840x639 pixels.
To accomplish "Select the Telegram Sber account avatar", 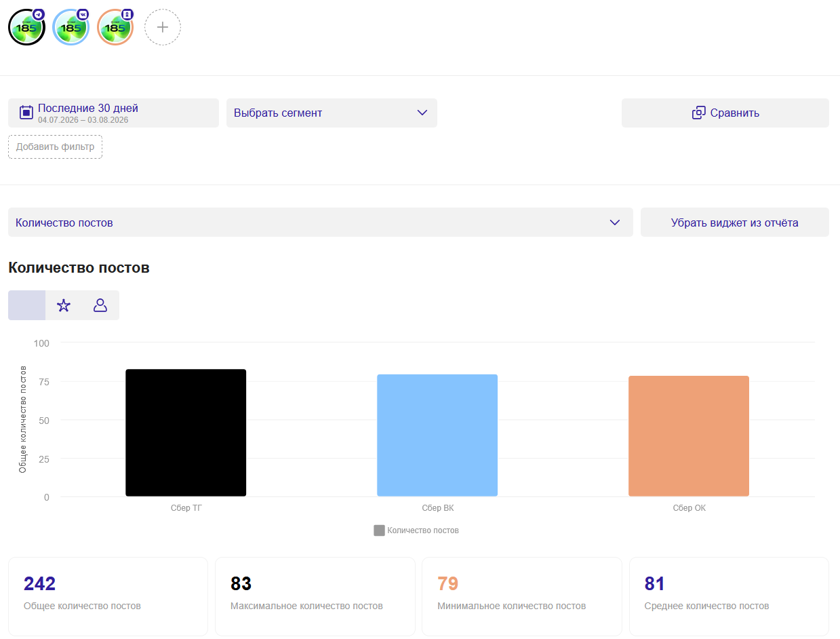I will coord(26,27).
